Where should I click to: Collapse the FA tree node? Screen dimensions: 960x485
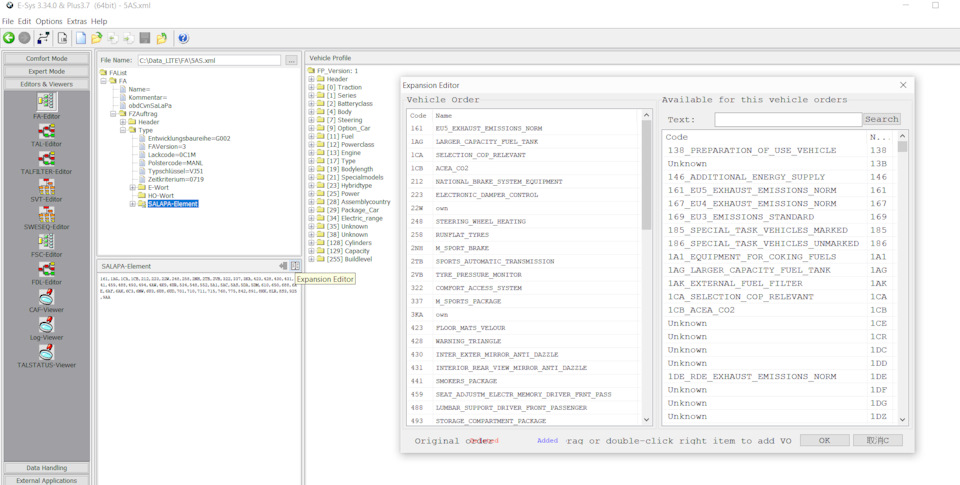(103, 81)
